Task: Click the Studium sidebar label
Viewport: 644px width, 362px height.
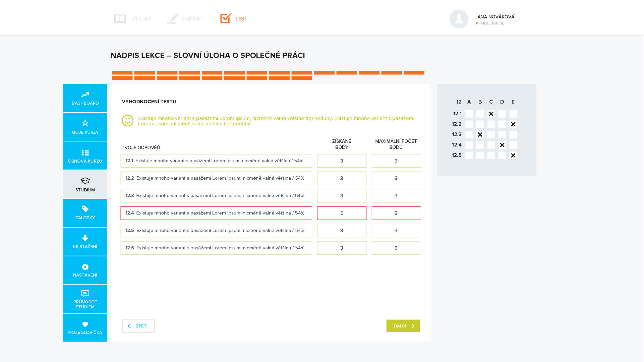Action: coord(85,190)
